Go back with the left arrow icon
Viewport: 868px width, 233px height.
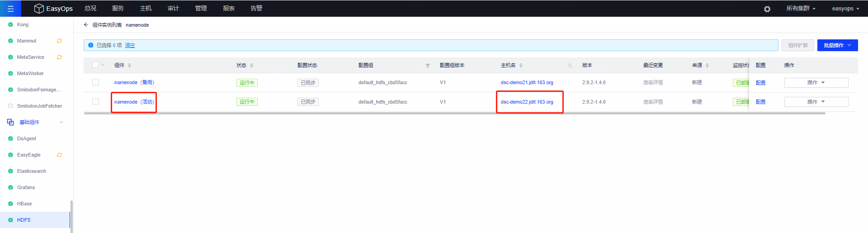pos(86,25)
